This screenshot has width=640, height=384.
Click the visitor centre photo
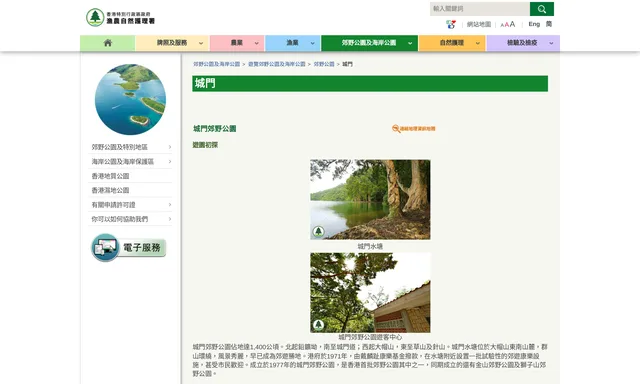tap(370, 293)
